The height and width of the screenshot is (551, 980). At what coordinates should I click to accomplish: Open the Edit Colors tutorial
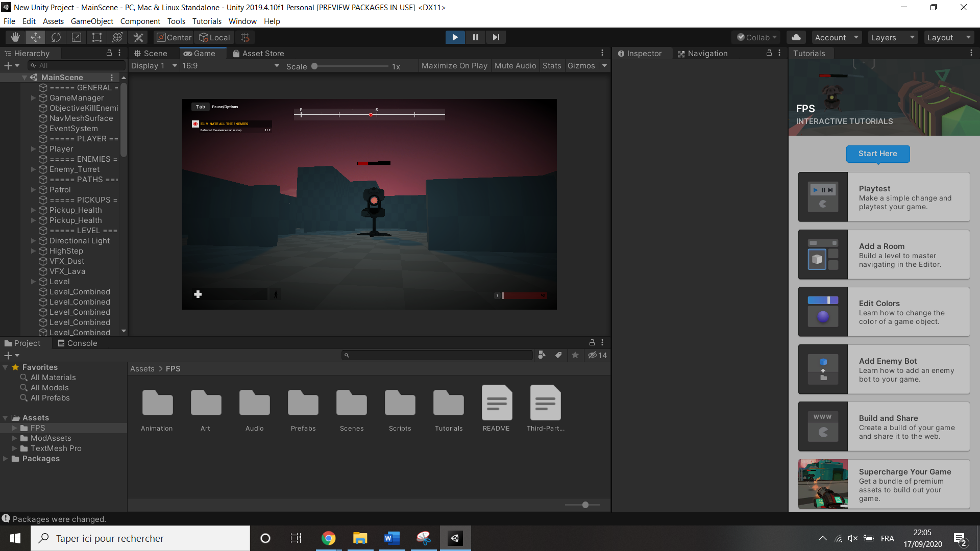(884, 312)
